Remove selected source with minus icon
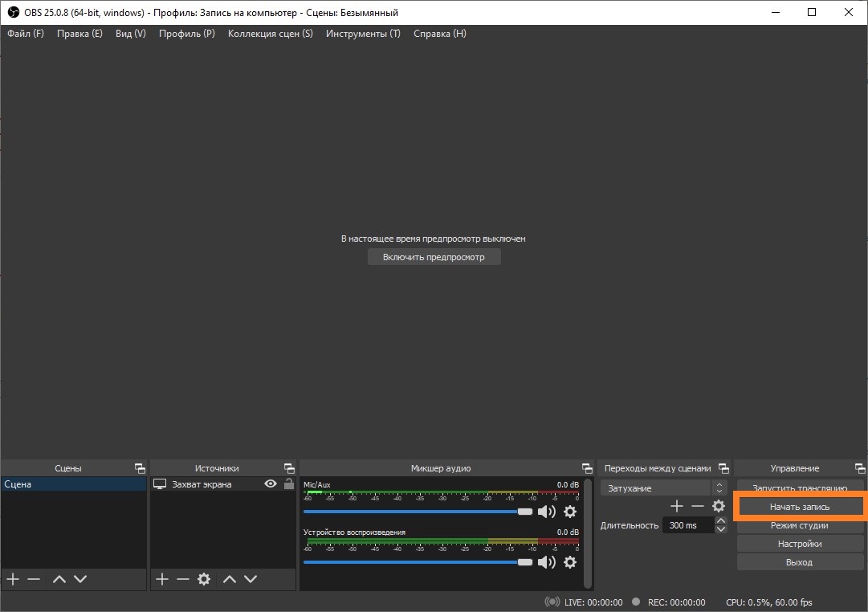 183,579
